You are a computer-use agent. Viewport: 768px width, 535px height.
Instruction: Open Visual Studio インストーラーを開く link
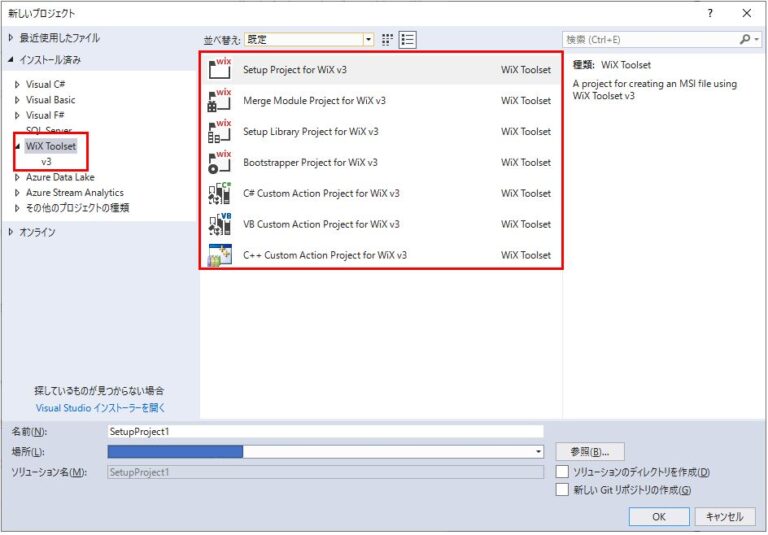(100, 408)
